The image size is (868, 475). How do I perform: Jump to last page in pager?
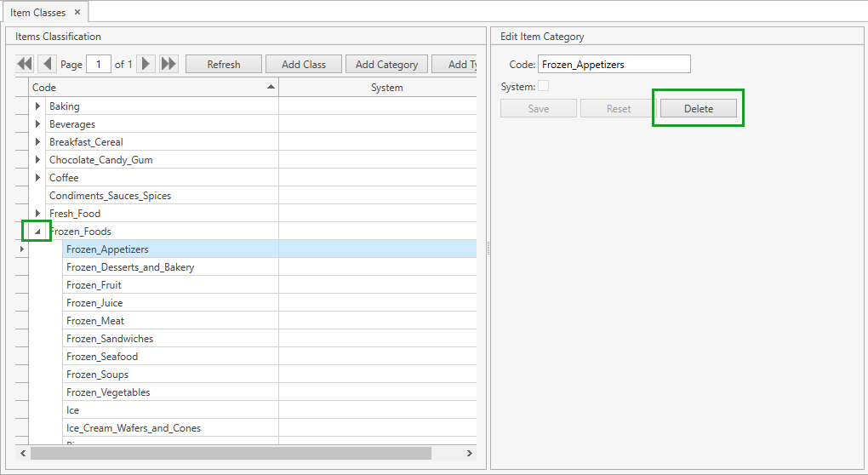tap(168, 64)
